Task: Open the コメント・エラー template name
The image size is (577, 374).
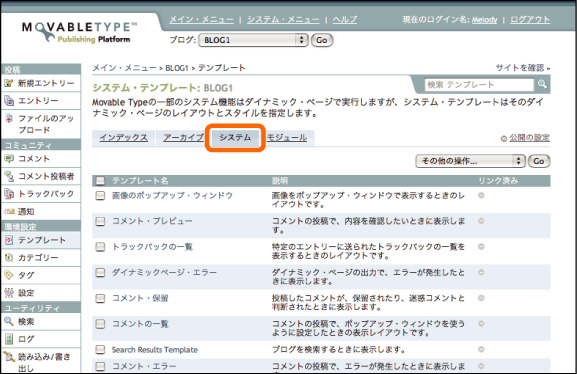Action: tap(144, 367)
